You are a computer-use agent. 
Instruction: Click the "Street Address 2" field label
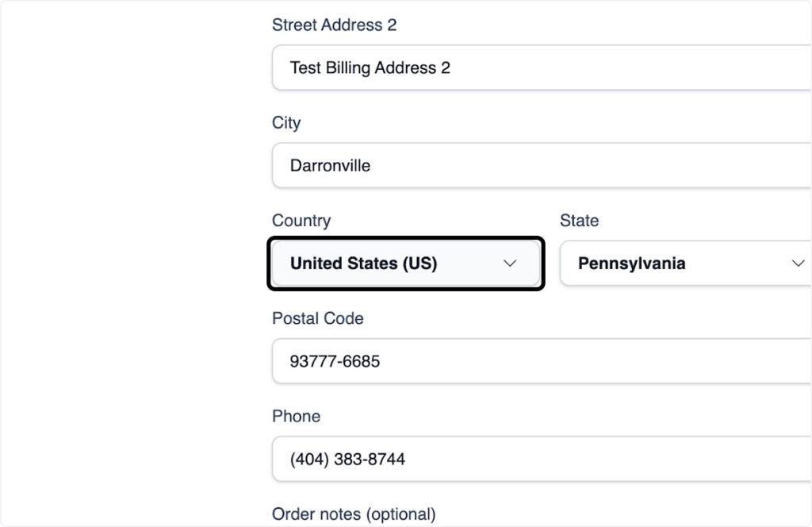tap(334, 25)
